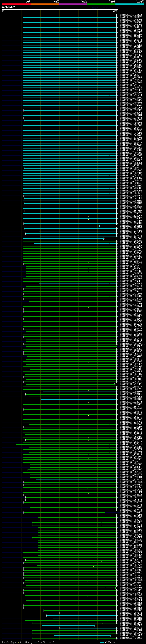Select the UniRef100_C9WSP7 label
The height and width of the screenshot is (644, 146).
(x=131, y=625)
